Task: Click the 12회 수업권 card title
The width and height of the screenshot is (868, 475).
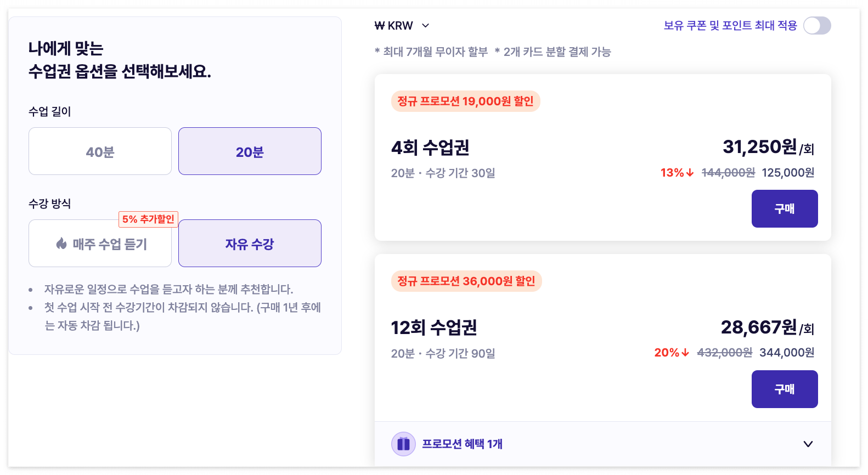Action: [433, 327]
